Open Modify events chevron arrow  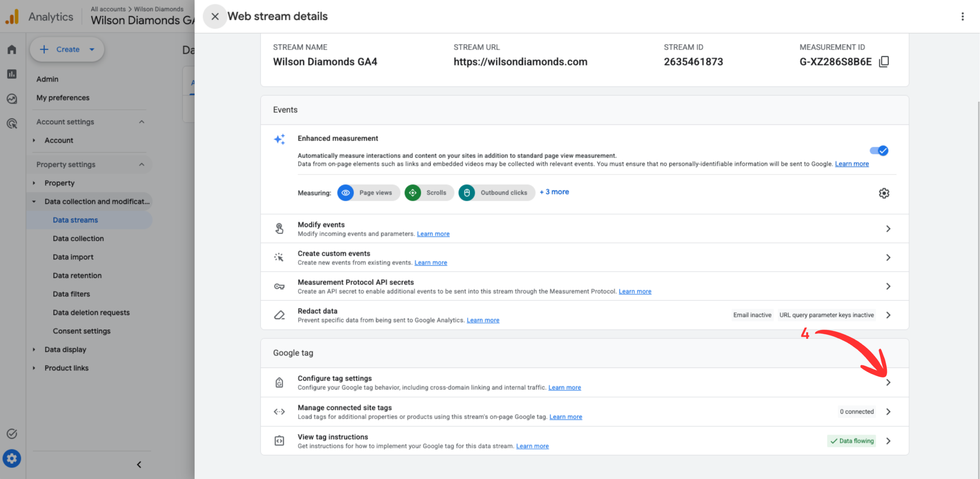click(888, 229)
